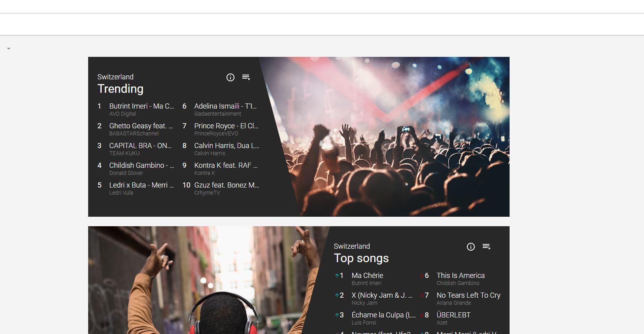The width and height of the screenshot is (644, 334).
Task: Open trending video Gzuz feat. Bonez M...
Action: (x=227, y=185)
